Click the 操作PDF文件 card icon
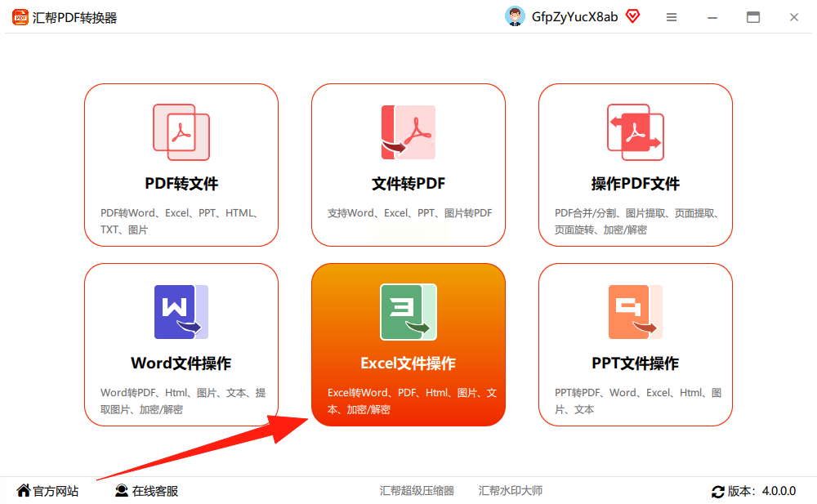 tap(636, 132)
